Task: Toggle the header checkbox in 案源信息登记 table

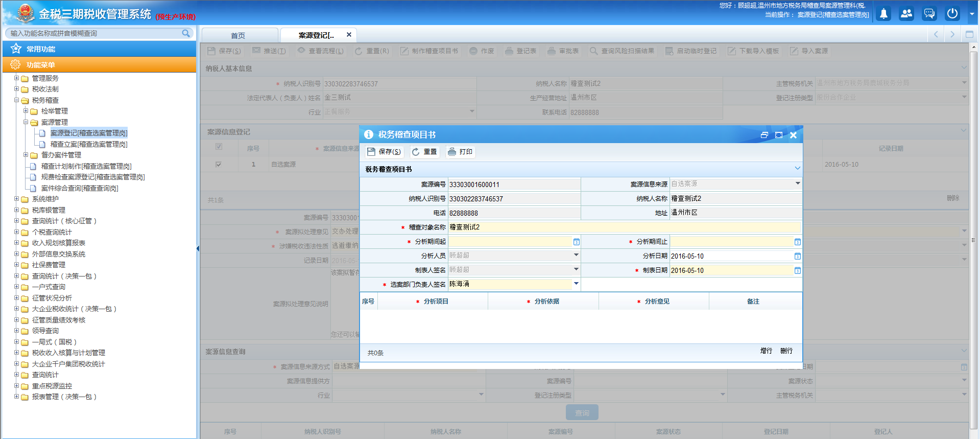Action: 219,147
